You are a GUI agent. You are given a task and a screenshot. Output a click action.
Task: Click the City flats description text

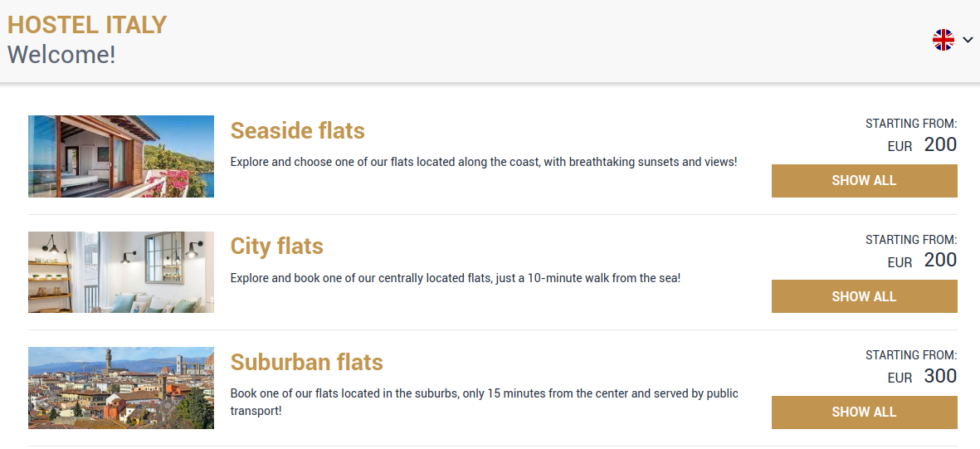(455, 278)
